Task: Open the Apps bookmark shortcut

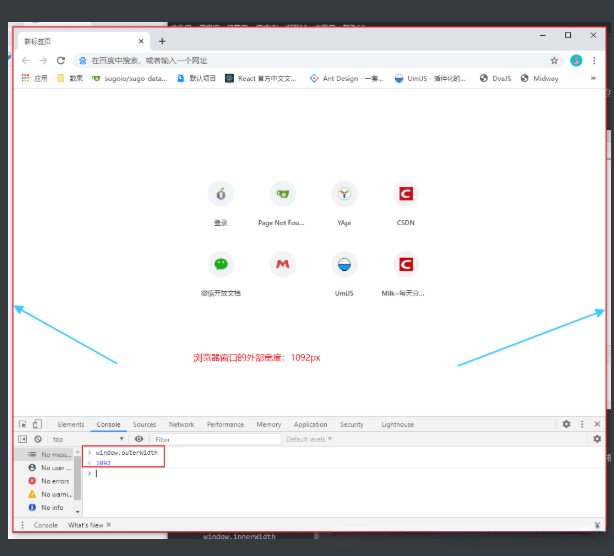Action: point(34,78)
